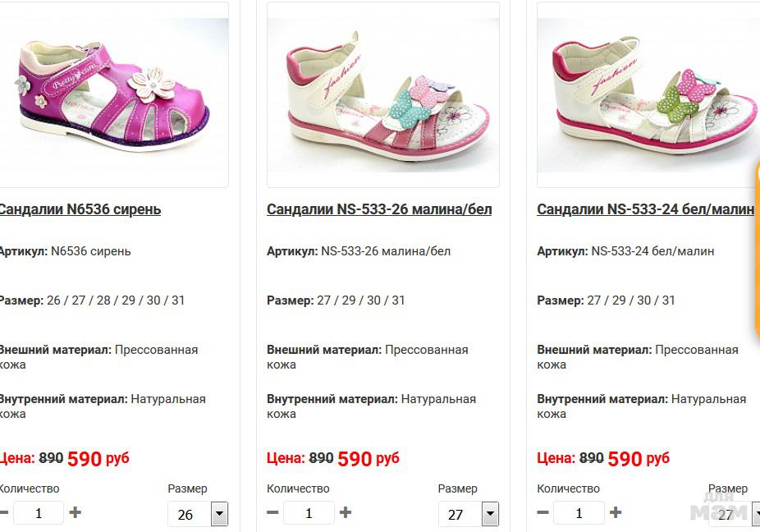Select quantity box for NS-533-24 бел/малин

pos(579,513)
